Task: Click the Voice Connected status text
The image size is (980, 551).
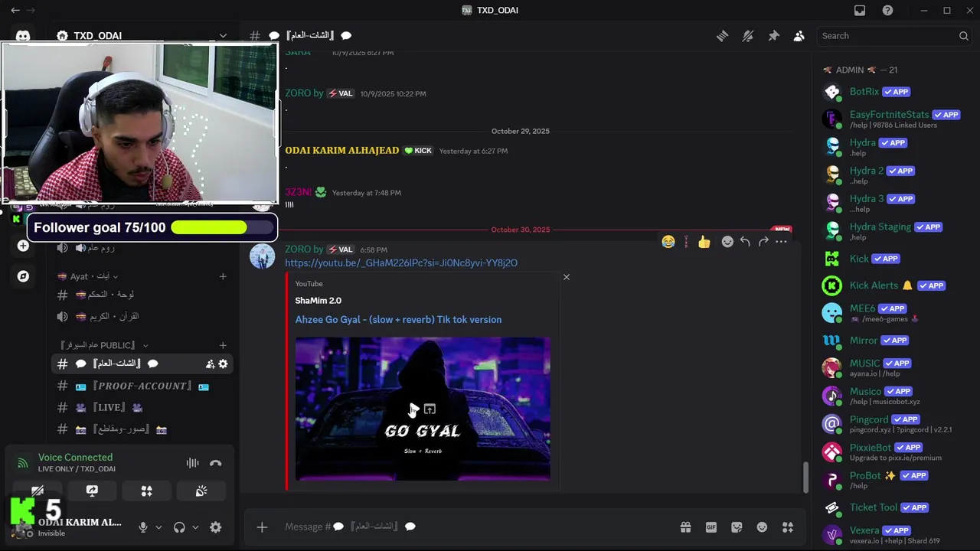Action: coord(75,458)
